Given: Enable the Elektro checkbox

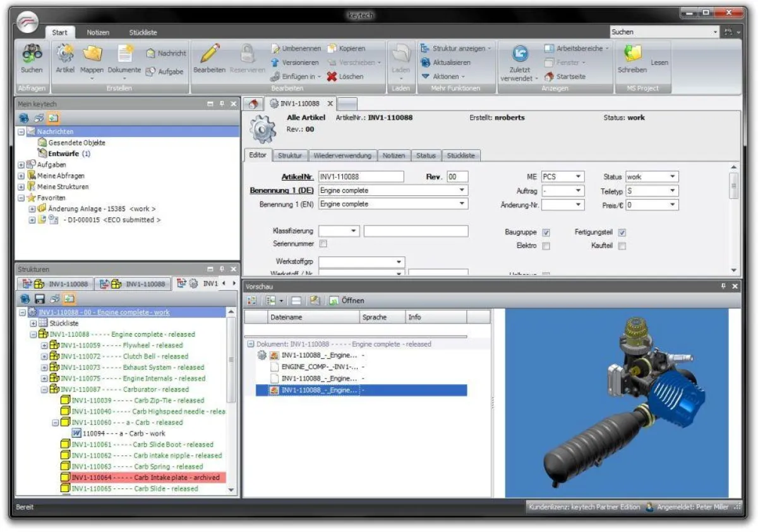Looking at the screenshot, I should [x=546, y=246].
